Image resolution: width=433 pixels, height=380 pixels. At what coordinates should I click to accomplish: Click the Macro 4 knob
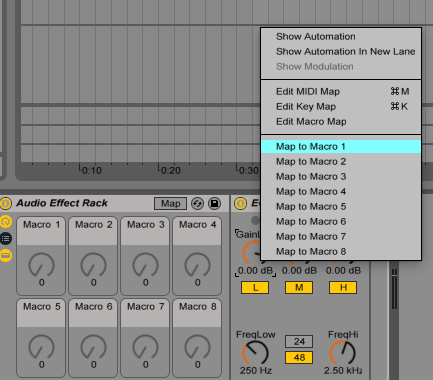coord(197,265)
